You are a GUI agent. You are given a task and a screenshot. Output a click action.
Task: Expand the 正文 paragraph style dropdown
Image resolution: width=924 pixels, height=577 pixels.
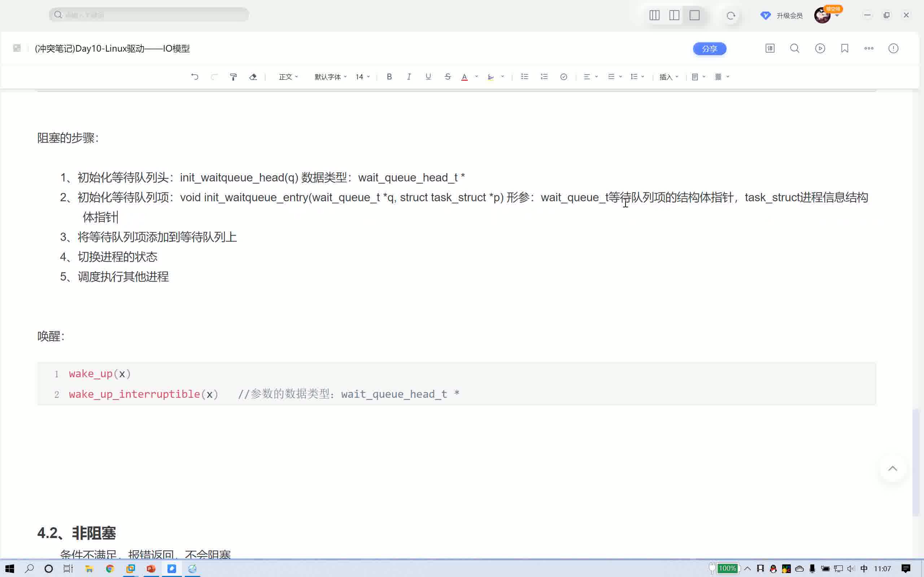pyautogui.click(x=288, y=77)
